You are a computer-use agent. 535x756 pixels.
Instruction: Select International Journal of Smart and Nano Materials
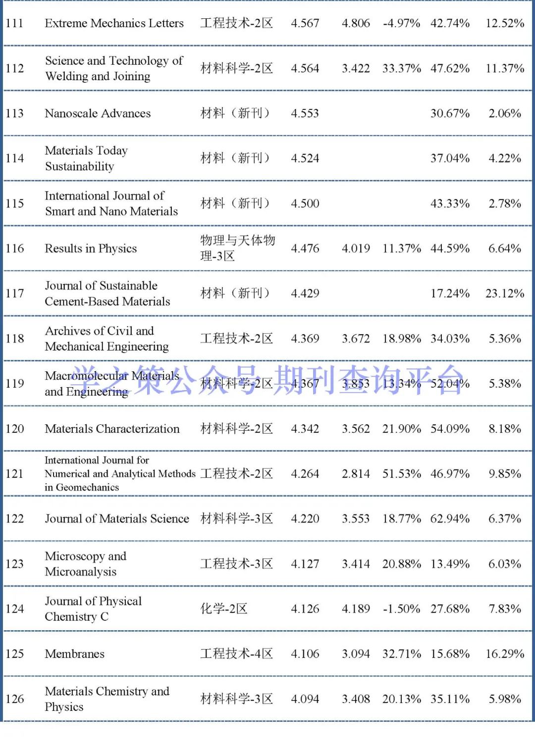tap(111, 203)
